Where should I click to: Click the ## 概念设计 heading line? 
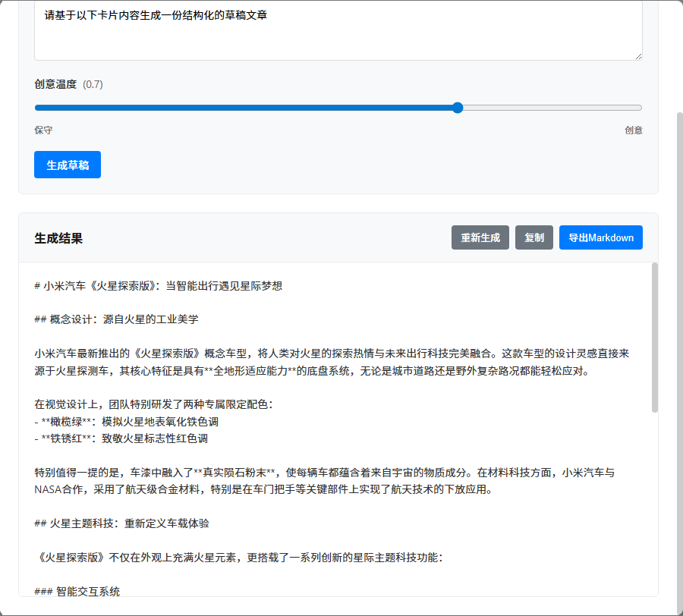116,319
